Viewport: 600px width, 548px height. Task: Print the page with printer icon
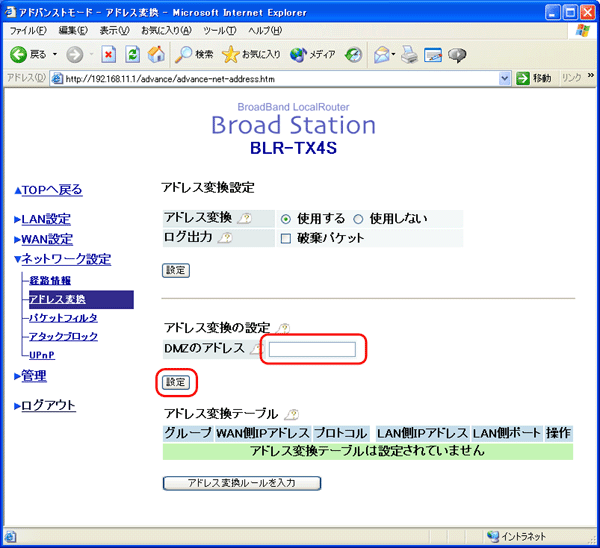pos(409,55)
